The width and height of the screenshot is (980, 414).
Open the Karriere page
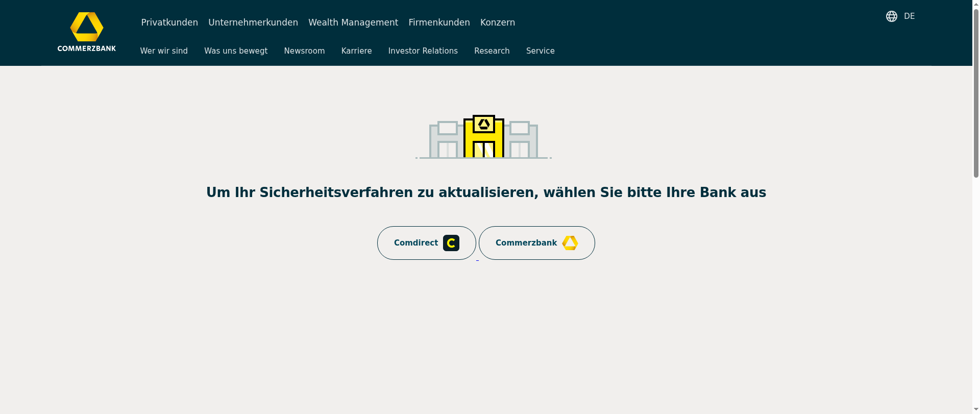[x=356, y=51]
